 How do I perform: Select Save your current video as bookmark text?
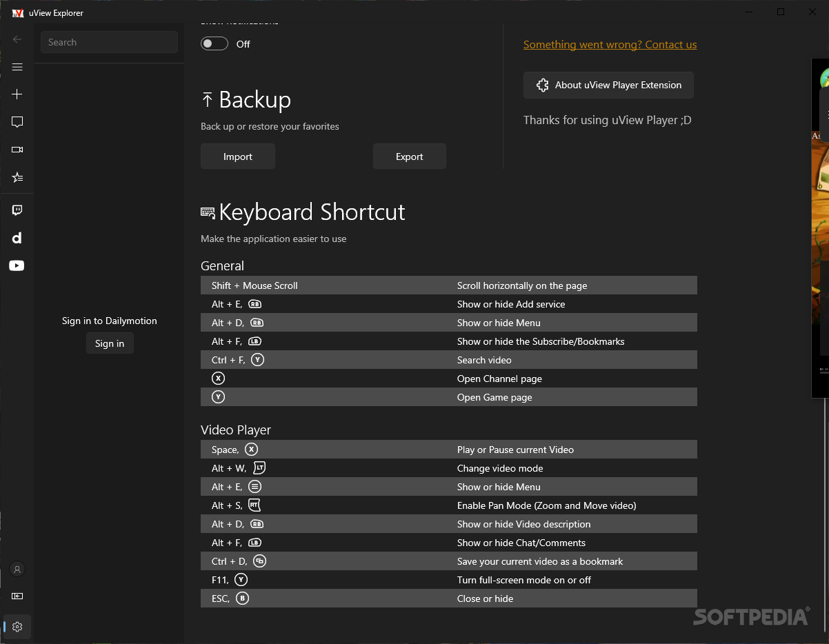click(x=540, y=561)
